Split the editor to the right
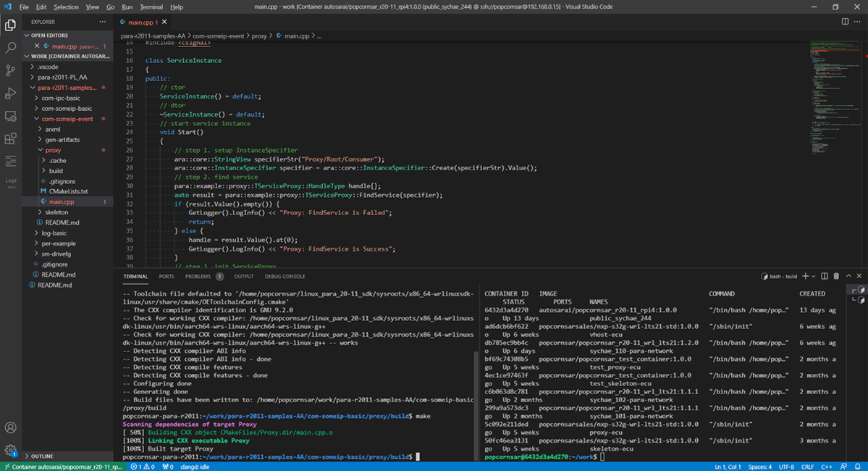This screenshot has width=868, height=471. pyautogui.click(x=845, y=22)
